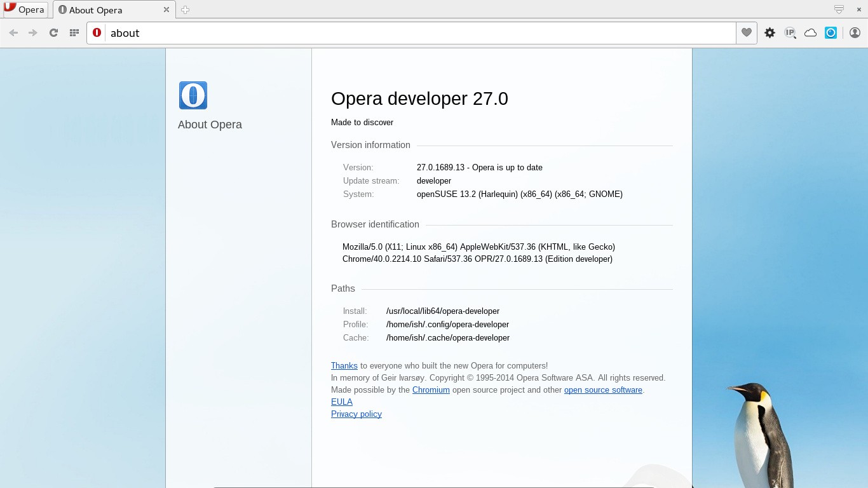868x488 pixels.
Task: Go forward to the next page
Action: [x=33, y=33]
